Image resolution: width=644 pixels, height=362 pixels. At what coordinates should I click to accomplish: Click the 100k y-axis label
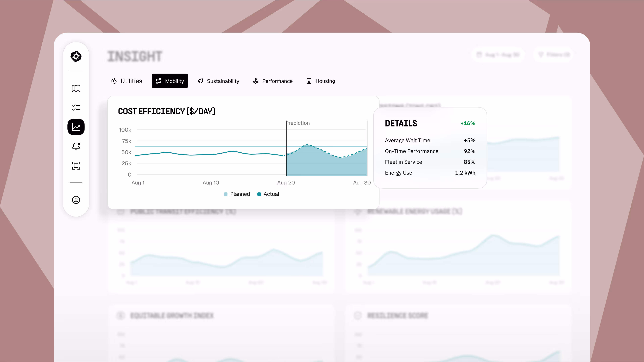tap(125, 130)
